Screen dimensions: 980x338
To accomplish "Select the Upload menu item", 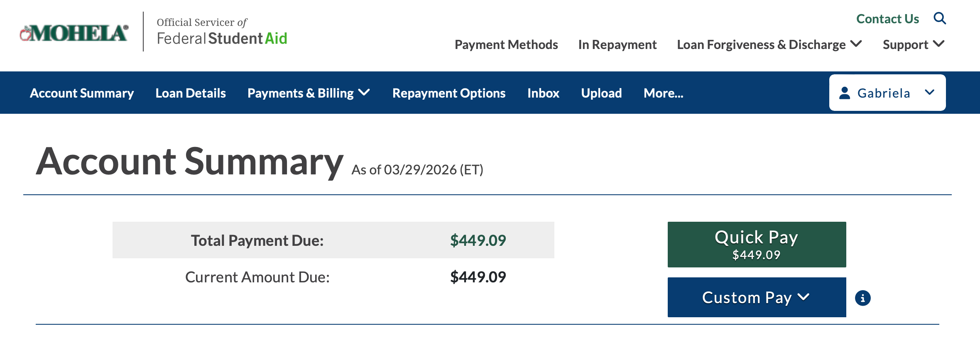I will pos(601,93).
